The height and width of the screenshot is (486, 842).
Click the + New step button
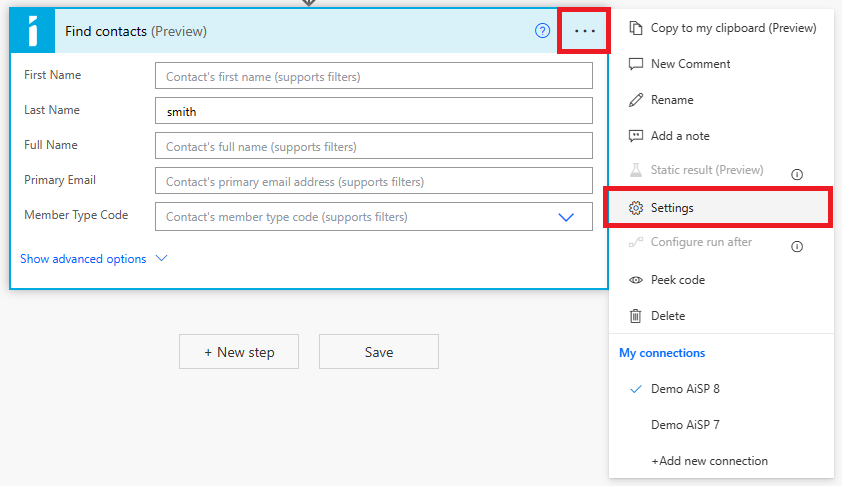tap(239, 352)
